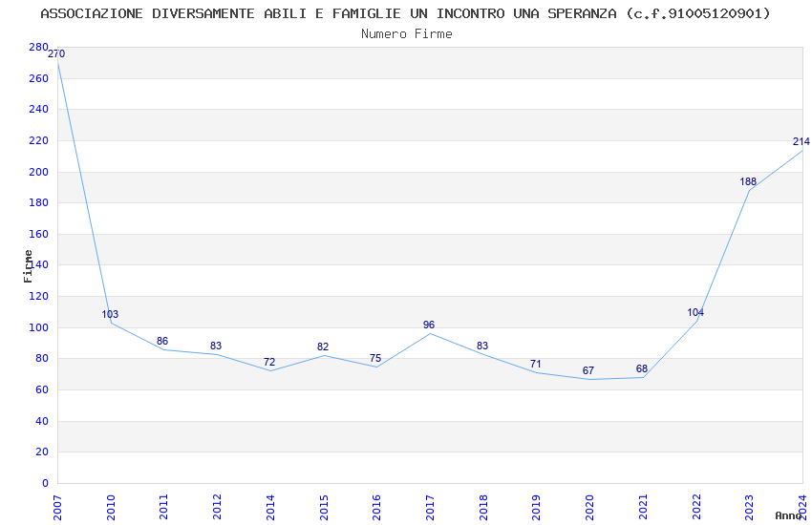Click the 2007 x-axis year label

coord(57,507)
